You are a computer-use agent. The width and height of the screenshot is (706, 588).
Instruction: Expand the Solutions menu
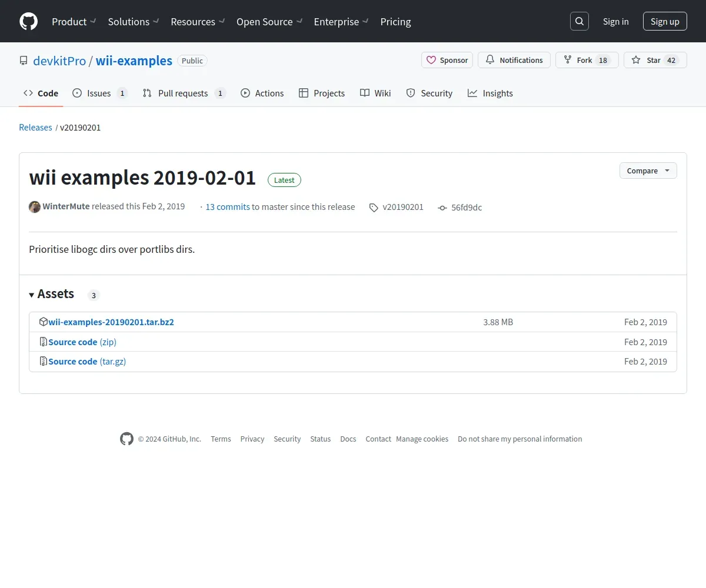[134, 22]
